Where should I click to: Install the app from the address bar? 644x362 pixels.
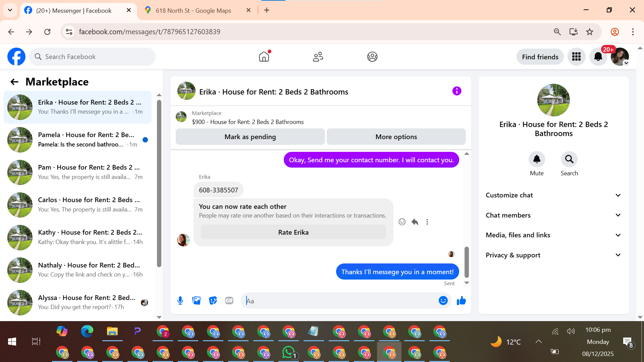574,32
